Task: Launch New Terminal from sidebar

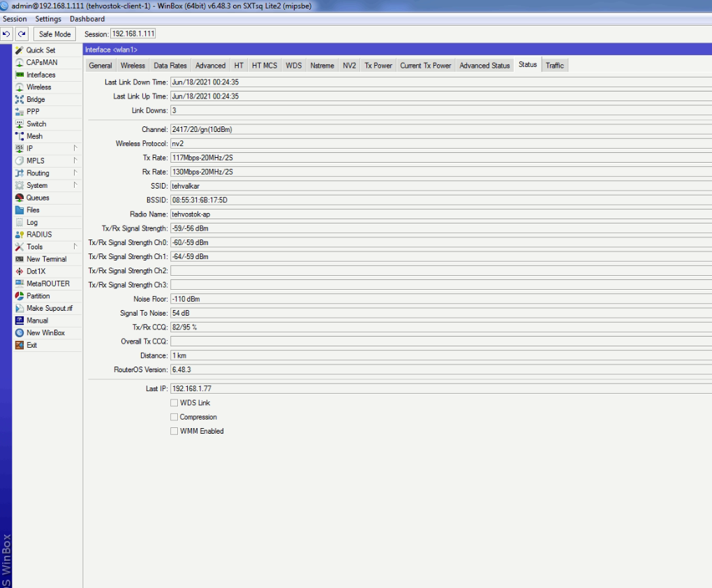Action: point(46,259)
